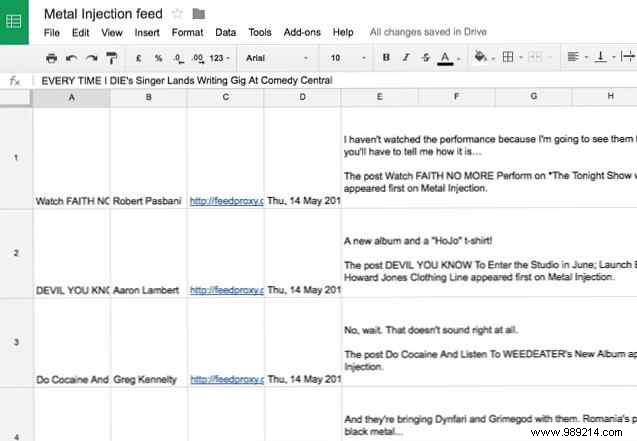Click the Print icon in toolbar
637x441 pixels.
[52, 58]
